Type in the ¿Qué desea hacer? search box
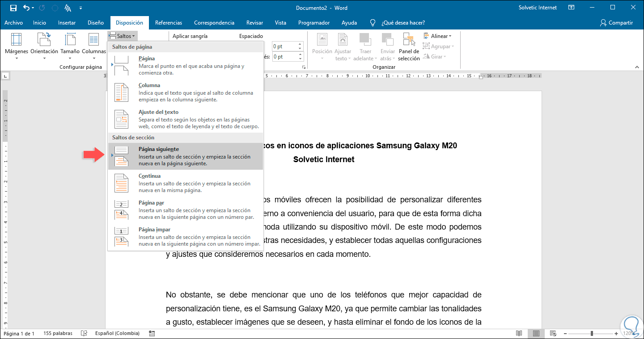This screenshot has height=339, width=644. click(403, 23)
